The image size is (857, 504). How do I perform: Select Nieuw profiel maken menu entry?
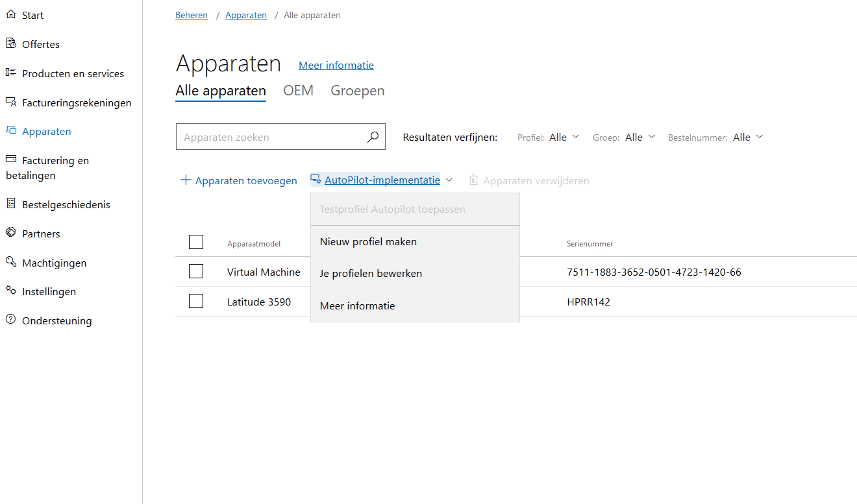[x=416, y=242]
